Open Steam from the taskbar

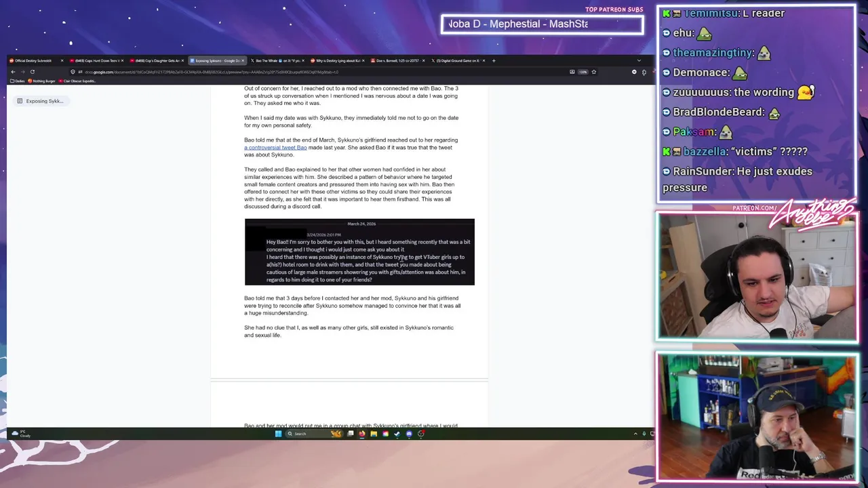point(397,434)
